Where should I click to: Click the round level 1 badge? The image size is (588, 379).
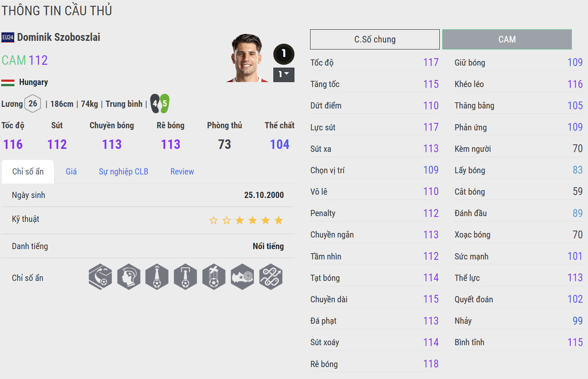click(x=284, y=54)
